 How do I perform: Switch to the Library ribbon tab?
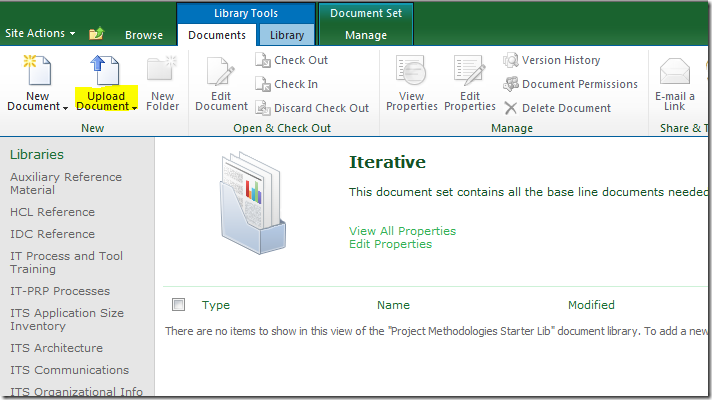(287, 35)
